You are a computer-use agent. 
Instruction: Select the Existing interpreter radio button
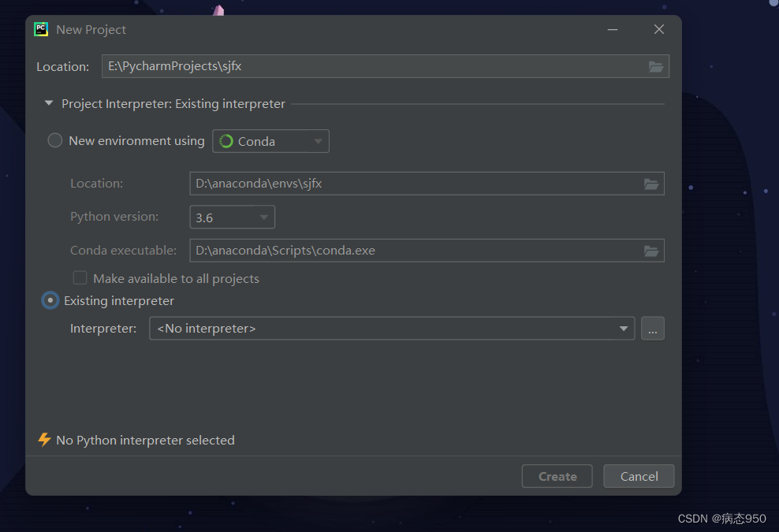50,300
